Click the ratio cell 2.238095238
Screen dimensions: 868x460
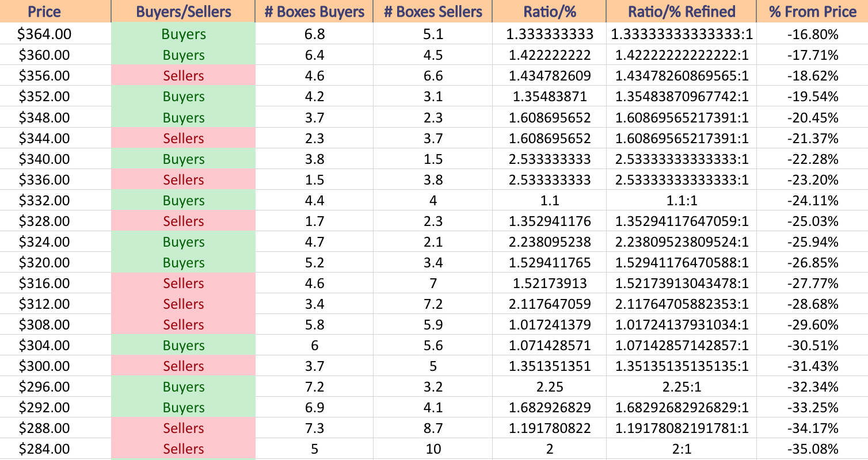coord(550,241)
